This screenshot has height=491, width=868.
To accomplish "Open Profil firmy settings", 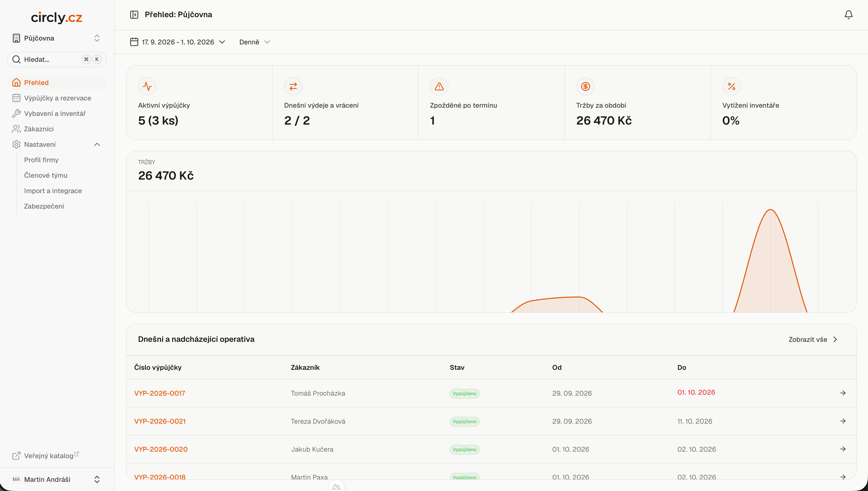I will 41,160.
